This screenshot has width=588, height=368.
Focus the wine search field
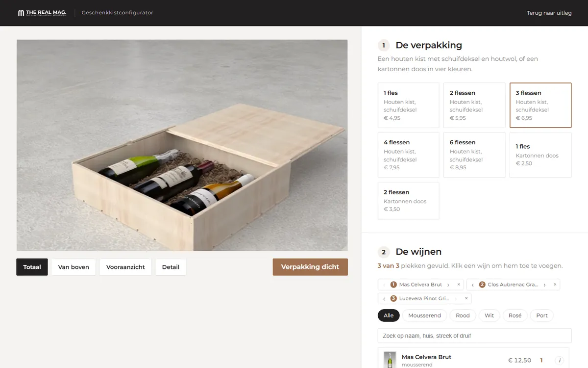(474, 336)
